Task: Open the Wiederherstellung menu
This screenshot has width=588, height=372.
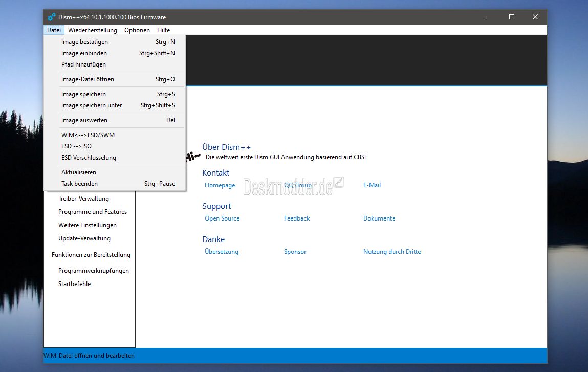Action: [92, 30]
